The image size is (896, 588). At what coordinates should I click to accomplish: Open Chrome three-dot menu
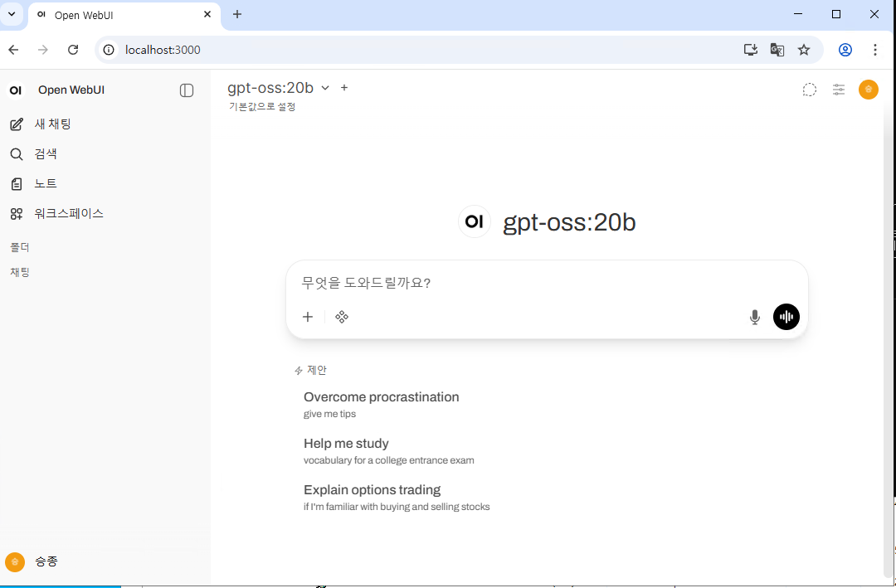pyautogui.click(x=875, y=50)
